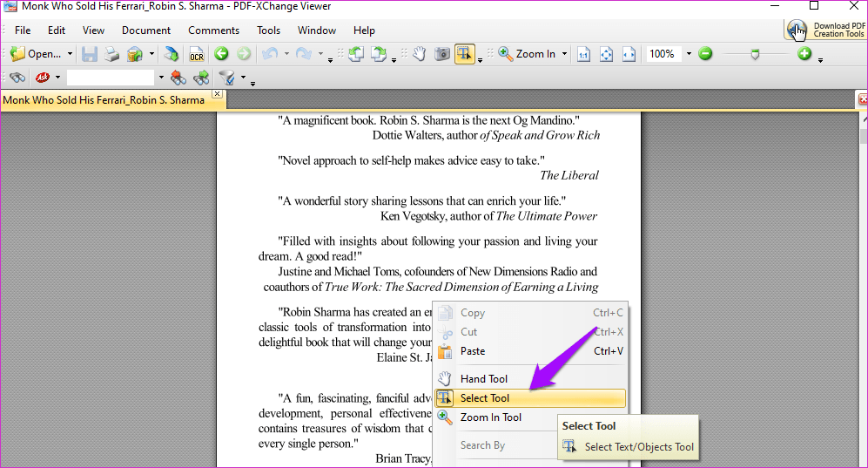Open the Help menu

[x=364, y=31]
